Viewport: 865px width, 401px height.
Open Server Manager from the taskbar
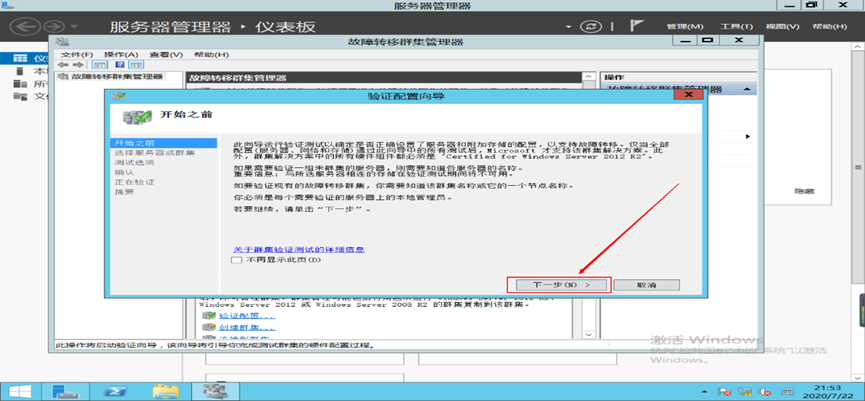click(66, 391)
